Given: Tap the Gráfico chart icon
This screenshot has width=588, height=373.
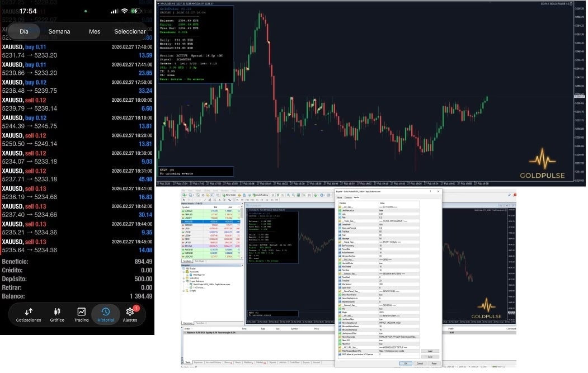Looking at the screenshot, I should coord(57,311).
